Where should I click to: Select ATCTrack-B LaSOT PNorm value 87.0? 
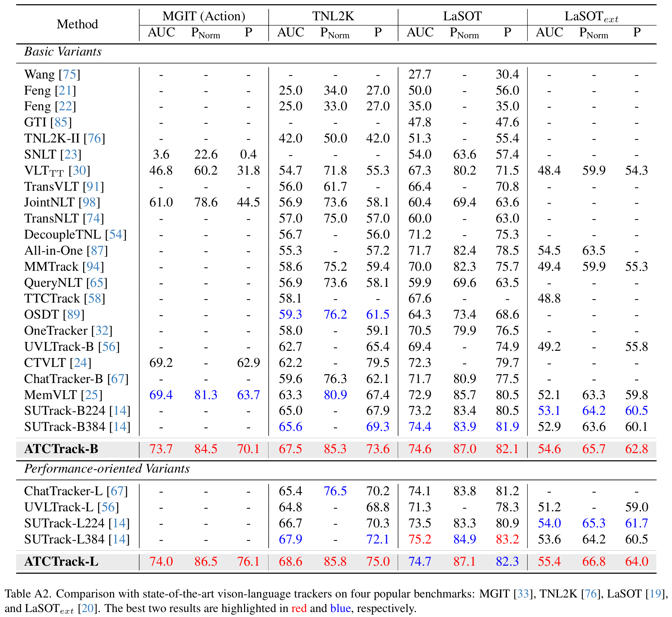pyautogui.click(x=465, y=449)
